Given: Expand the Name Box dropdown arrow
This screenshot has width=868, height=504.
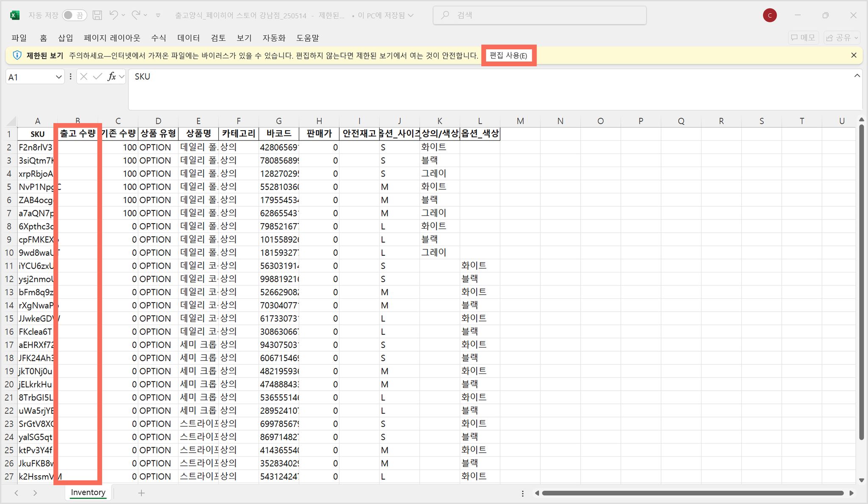Looking at the screenshot, I should tap(59, 77).
